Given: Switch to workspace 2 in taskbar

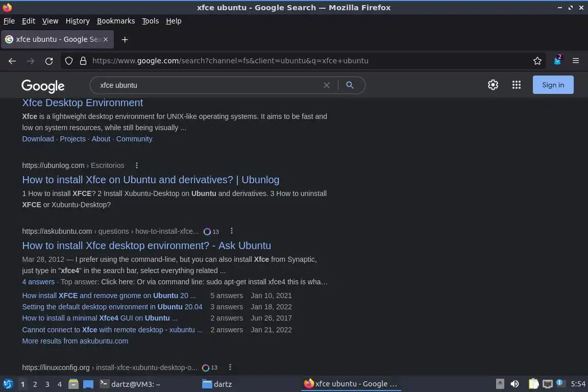Looking at the screenshot, I should [x=35, y=384].
